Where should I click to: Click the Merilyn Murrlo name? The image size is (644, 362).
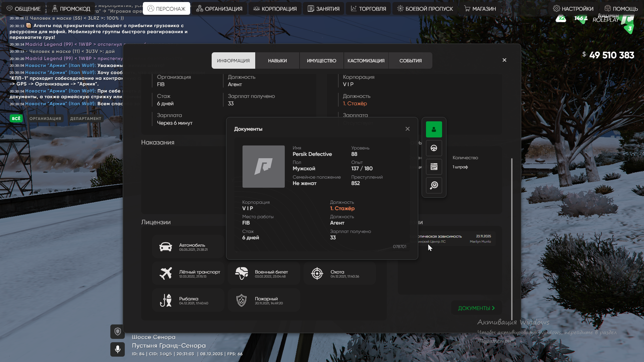tap(480, 242)
